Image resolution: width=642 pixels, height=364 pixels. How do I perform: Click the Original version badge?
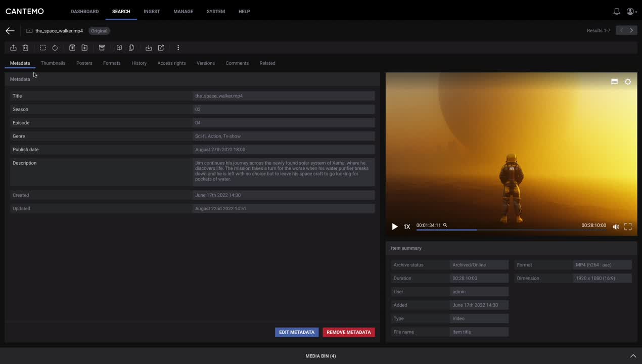pos(99,31)
